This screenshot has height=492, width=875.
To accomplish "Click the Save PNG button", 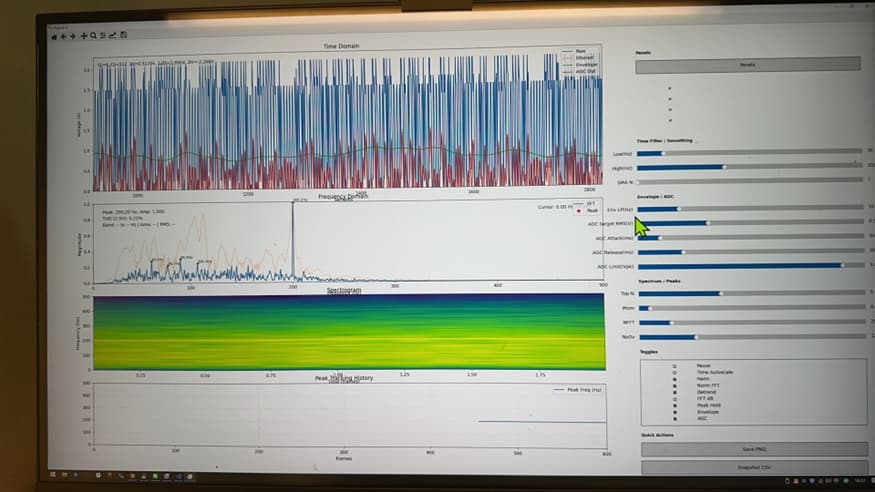I will (754, 449).
